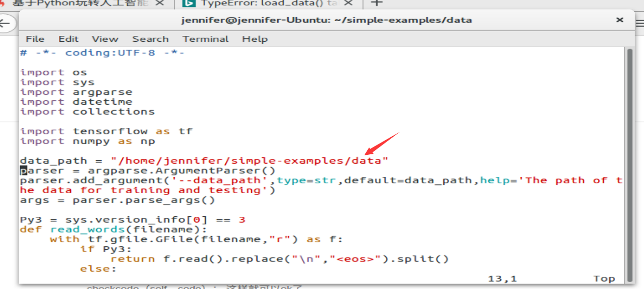This screenshot has height=289, width=644.
Task: Click the '13,1' cursor position indicator
Action: point(503,279)
